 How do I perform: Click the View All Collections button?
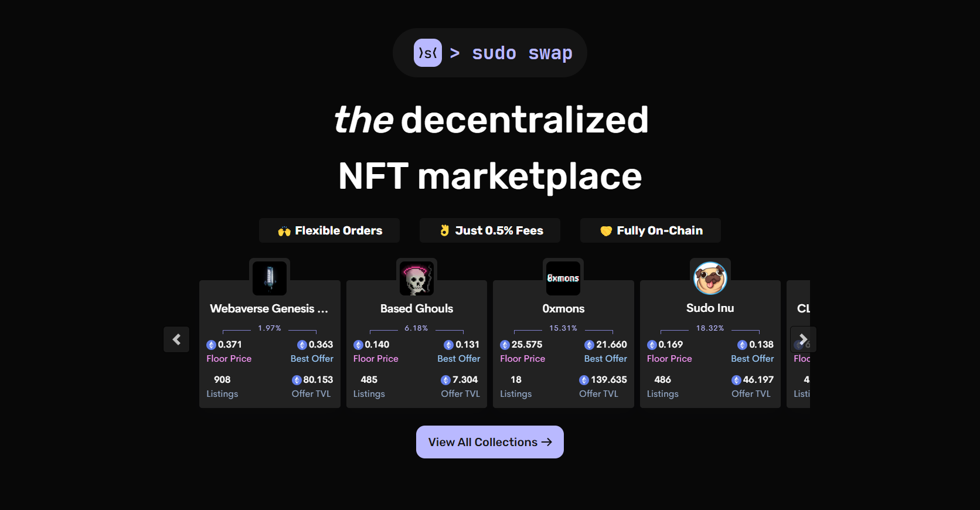coord(490,442)
